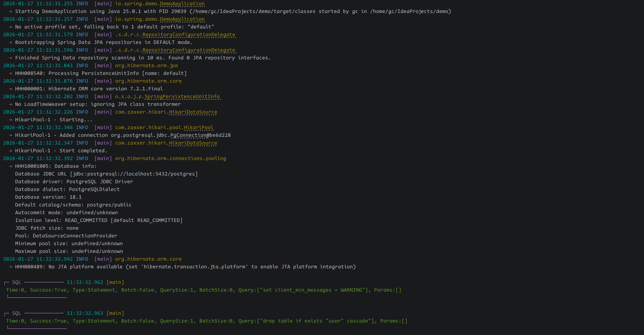Open HikariDataSource link at 11:32:32.347

[x=193, y=143]
